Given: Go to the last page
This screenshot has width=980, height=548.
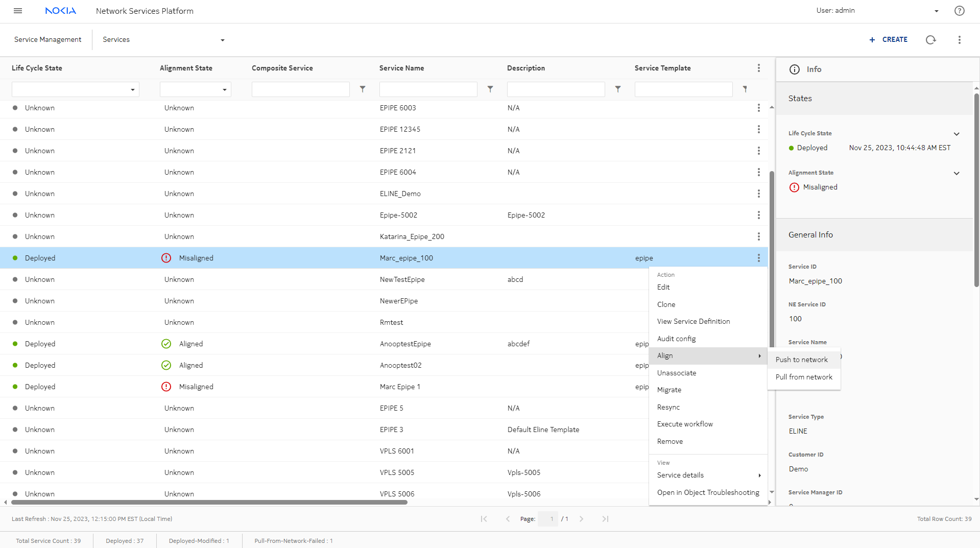Looking at the screenshot, I should tap(605, 519).
